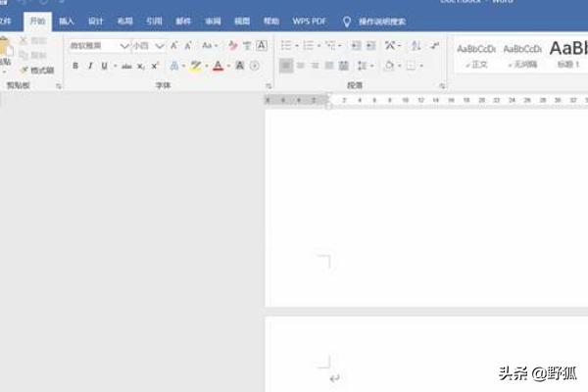Click the Sort A-Z icon
This screenshot has width=588, height=392.
point(416,46)
